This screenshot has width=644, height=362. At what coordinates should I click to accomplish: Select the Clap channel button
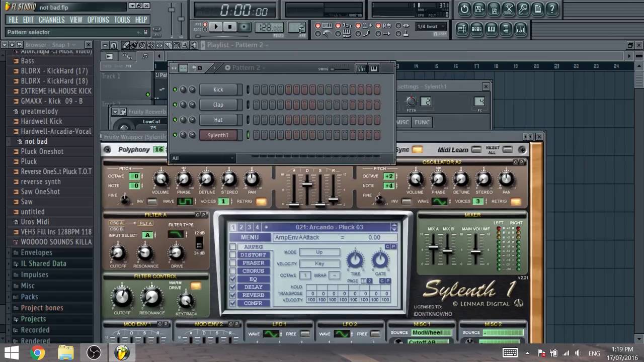click(x=218, y=105)
